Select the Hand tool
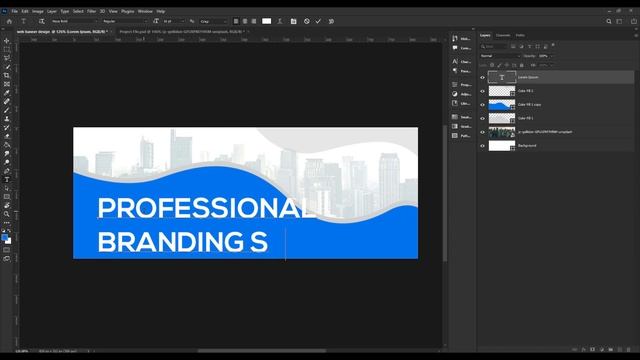This screenshot has height=360, width=640. coord(7,205)
